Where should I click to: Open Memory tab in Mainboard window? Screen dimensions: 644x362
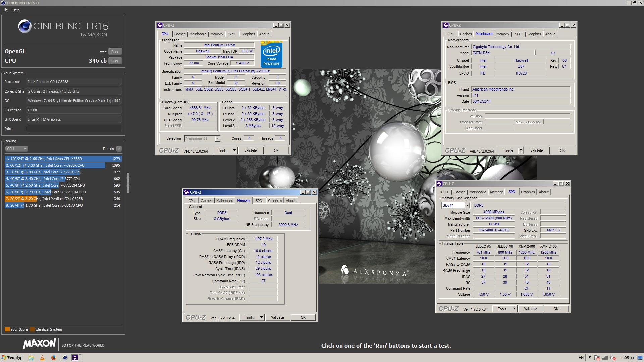pyautogui.click(x=503, y=34)
